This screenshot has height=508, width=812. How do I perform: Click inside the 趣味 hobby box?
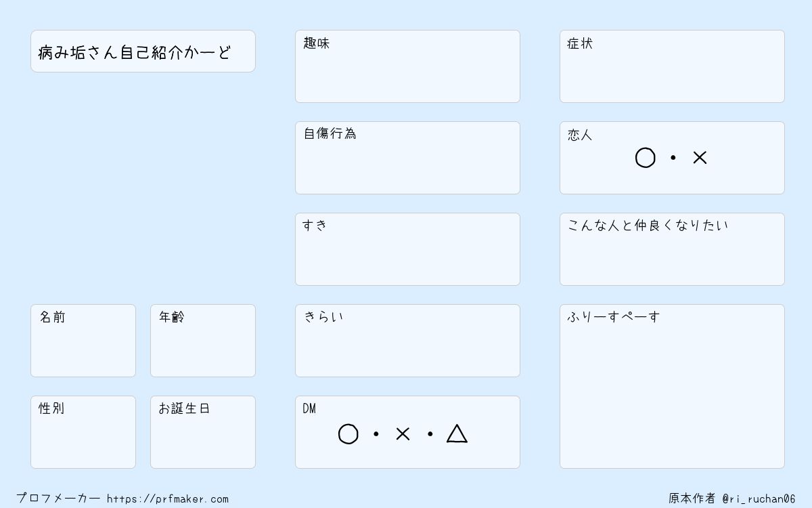[407, 66]
